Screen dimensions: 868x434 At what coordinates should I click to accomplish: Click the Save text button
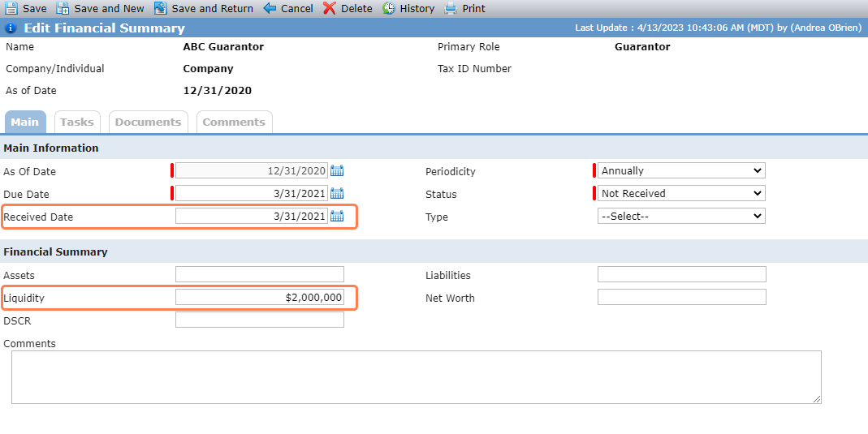coord(35,9)
